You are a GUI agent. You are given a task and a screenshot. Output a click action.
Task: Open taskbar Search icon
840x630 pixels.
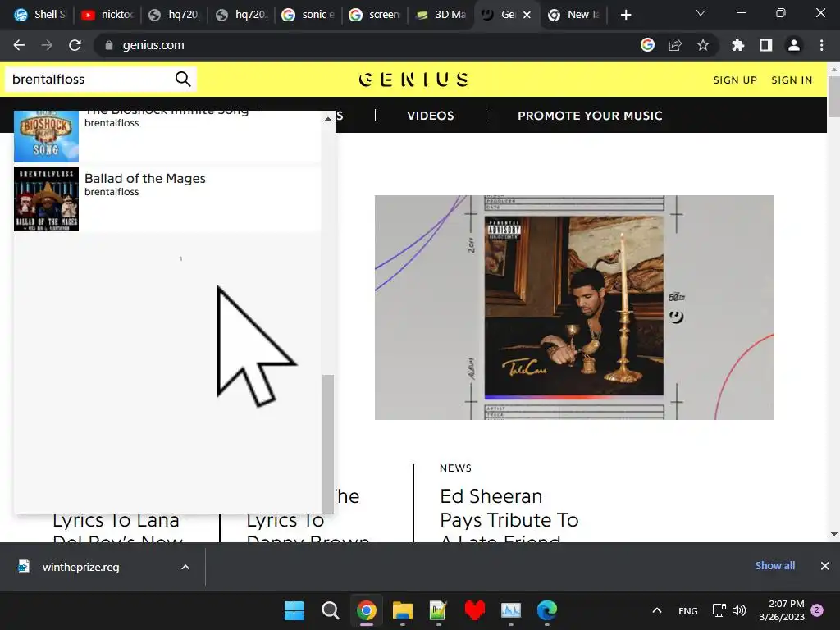330,610
